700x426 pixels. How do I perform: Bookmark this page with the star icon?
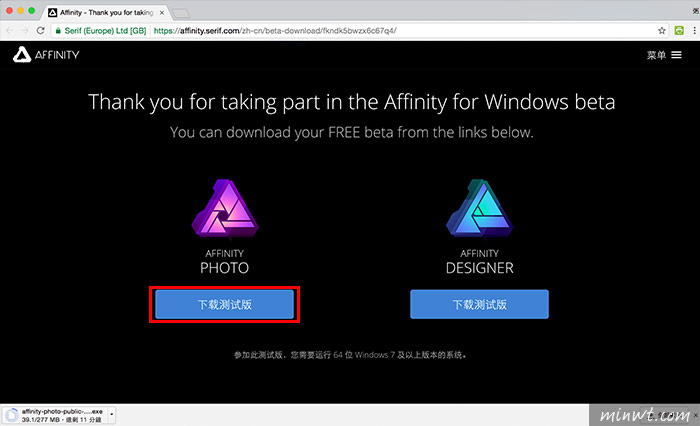pyautogui.click(x=662, y=30)
